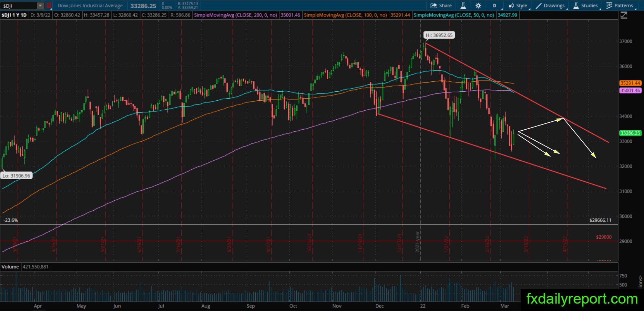The image size is (644, 311).
Task: Click the -23.6% level label
Action: pos(11,220)
